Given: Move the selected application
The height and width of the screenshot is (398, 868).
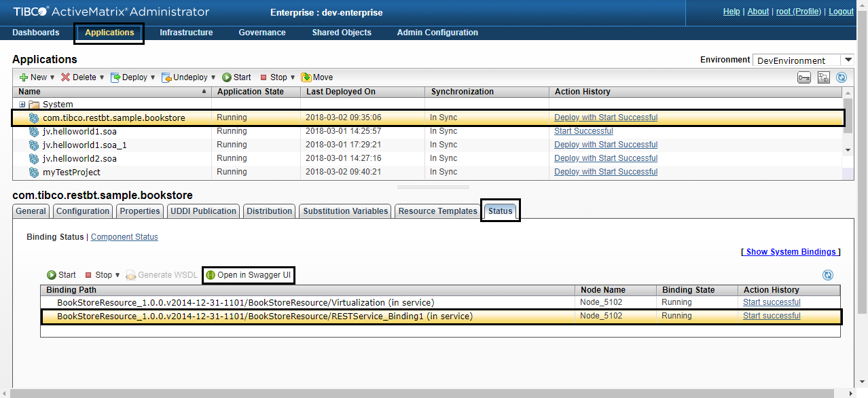Looking at the screenshot, I should click(317, 77).
